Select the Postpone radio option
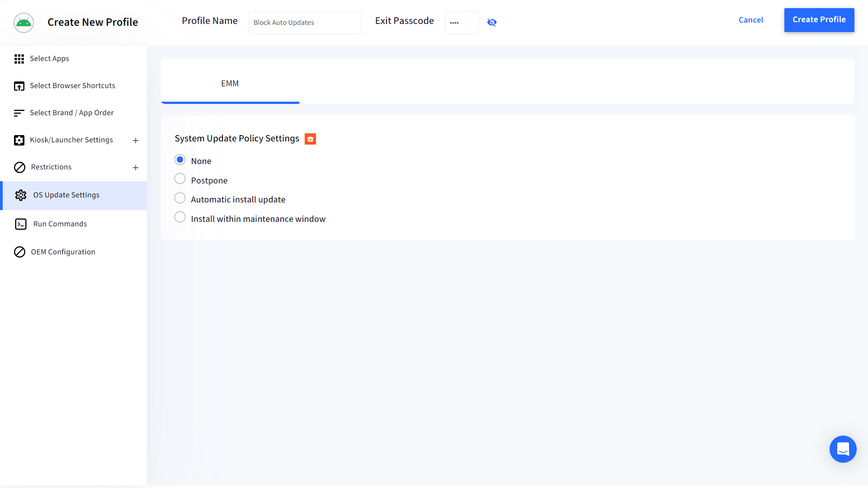 180,179
